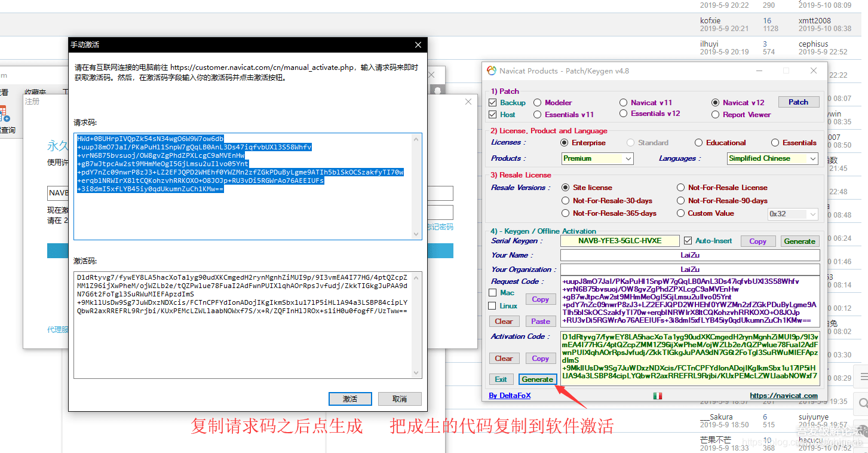Click the 忘记密码 link in registration window
Image resolution: width=868 pixels, height=453 pixels.
click(x=440, y=227)
